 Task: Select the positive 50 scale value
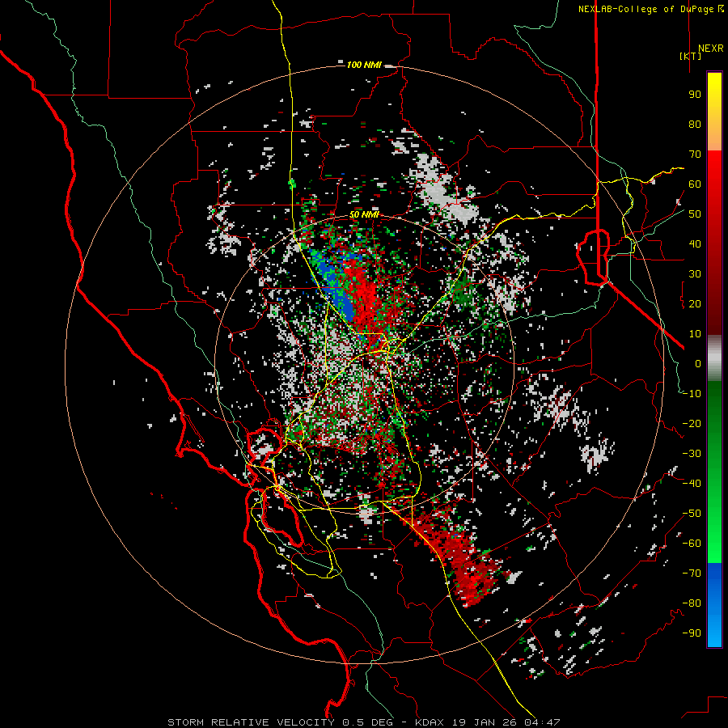tap(695, 214)
